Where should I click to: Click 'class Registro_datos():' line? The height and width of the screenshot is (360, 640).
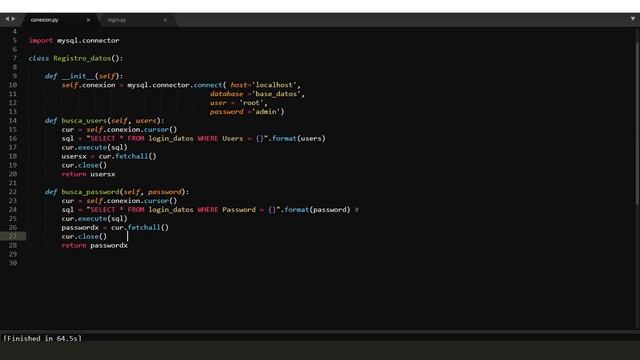[76, 58]
